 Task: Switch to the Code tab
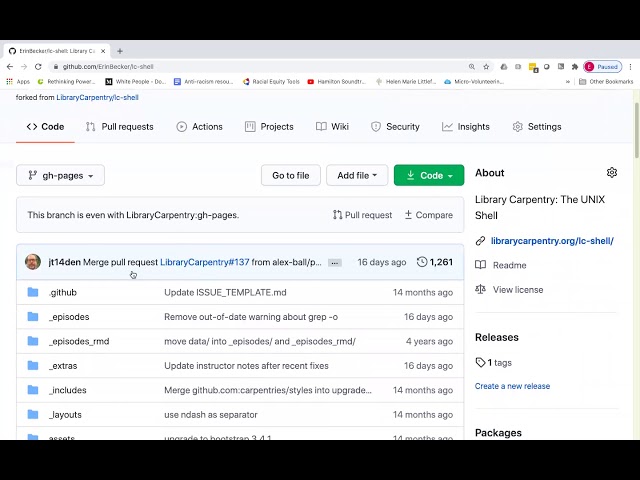(45, 127)
